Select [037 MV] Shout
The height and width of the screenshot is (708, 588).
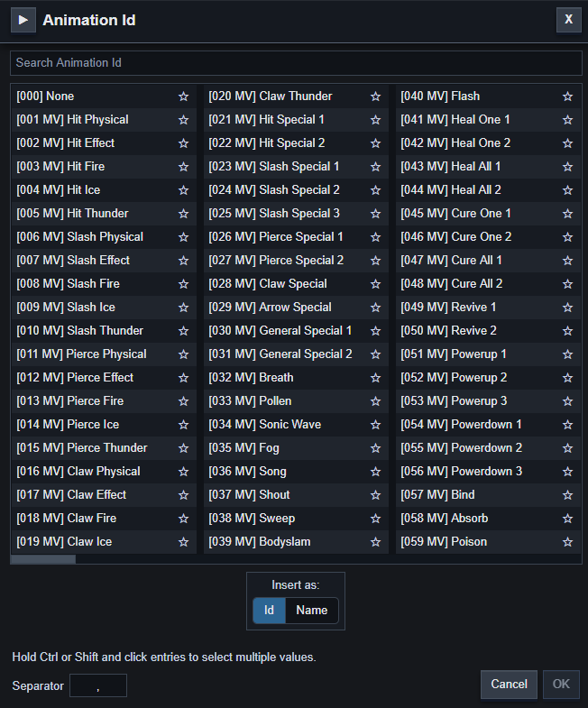coord(296,495)
